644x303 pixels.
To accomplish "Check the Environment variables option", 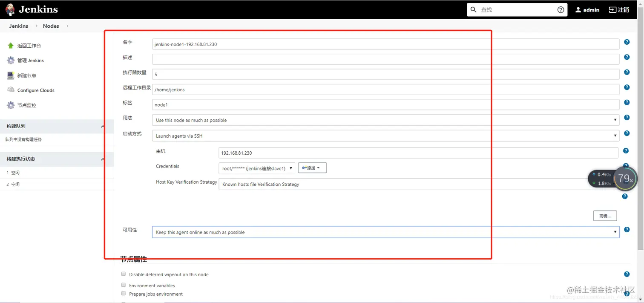I will [x=124, y=285].
